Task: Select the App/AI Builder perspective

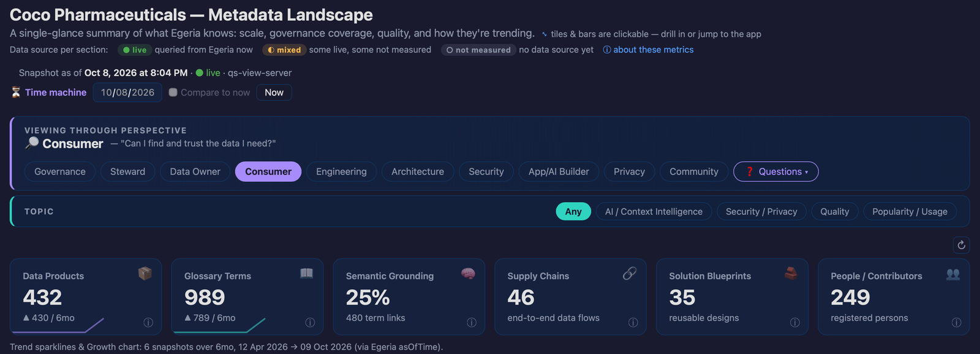Action: click(x=559, y=171)
